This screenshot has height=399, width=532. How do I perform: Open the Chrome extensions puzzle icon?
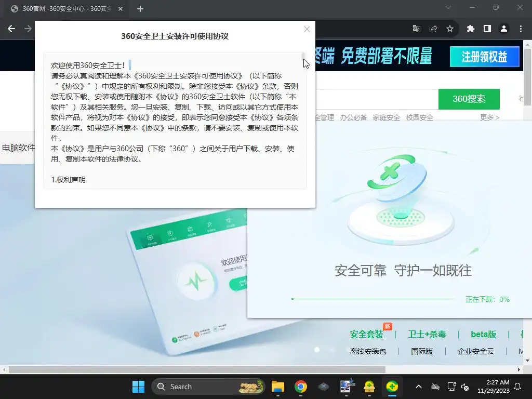coord(470,29)
